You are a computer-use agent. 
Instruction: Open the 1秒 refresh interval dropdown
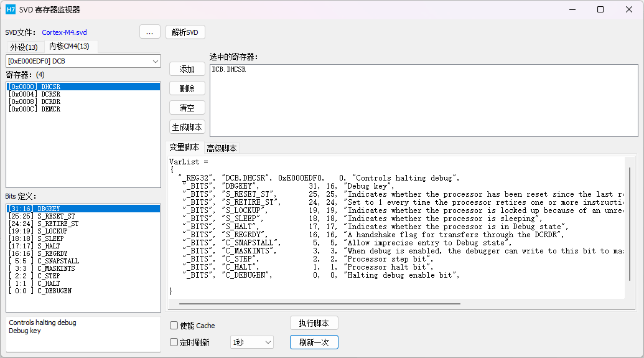(252, 342)
